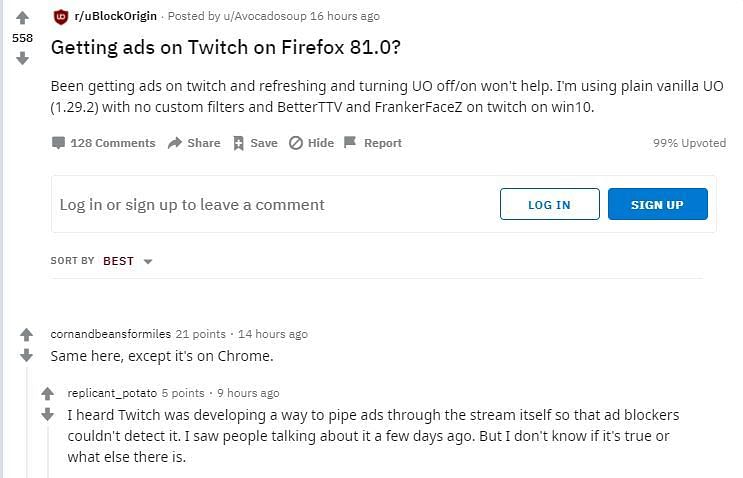
Task: Downvote replicant_potato's reply
Action: (46, 414)
